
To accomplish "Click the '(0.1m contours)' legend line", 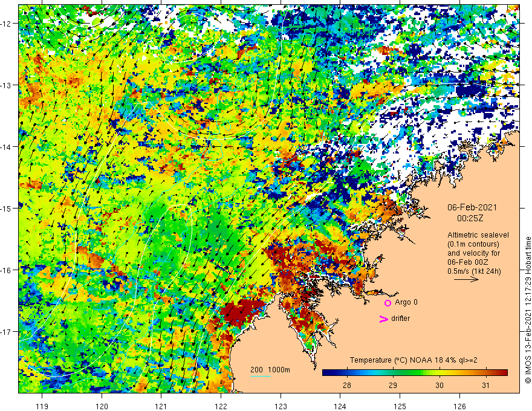I will (473, 244).
